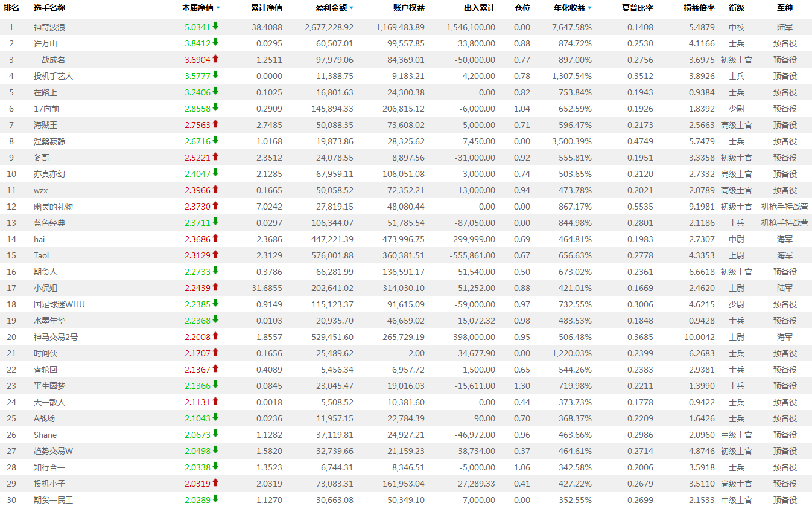This screenshot has width=812, height=506.
Task: Sort by 盈利金额 dropdown arrow in header
Action: (351, 8)
